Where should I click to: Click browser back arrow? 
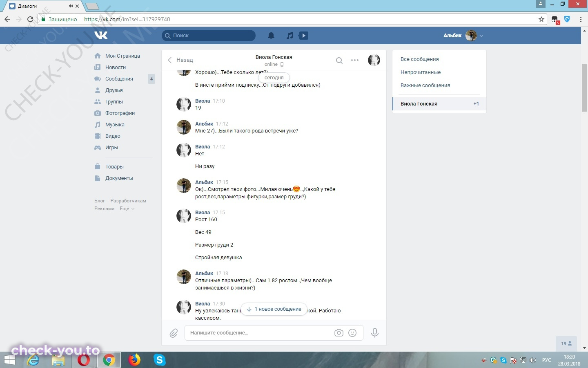(7, 19)
